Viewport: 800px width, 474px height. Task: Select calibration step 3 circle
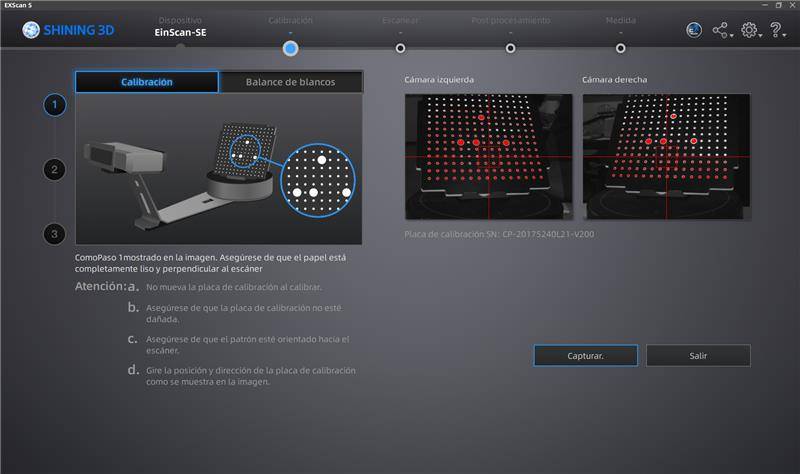click(x=55, y=234)
